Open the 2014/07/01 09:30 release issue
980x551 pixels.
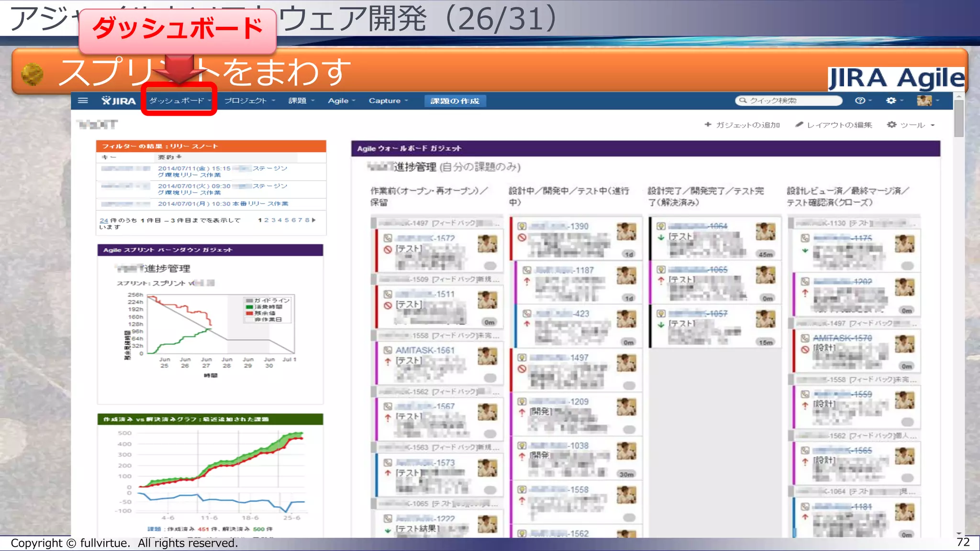tap(223, 189)
